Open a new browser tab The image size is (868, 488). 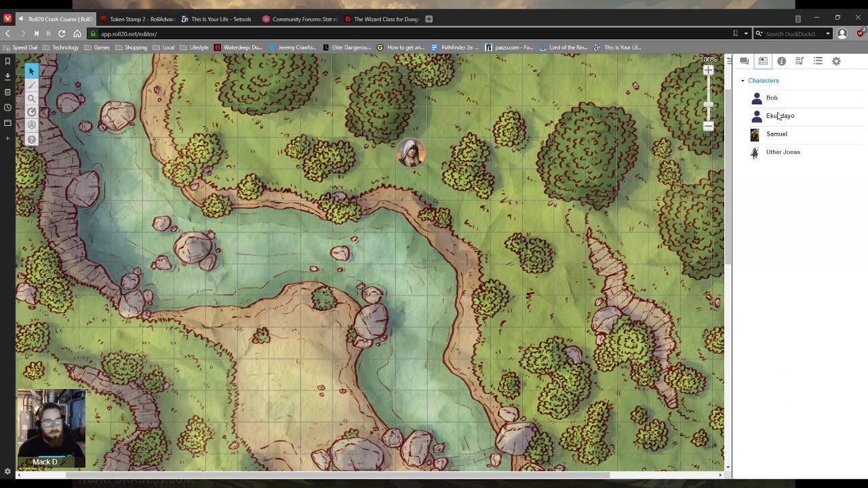coord(429,19)
